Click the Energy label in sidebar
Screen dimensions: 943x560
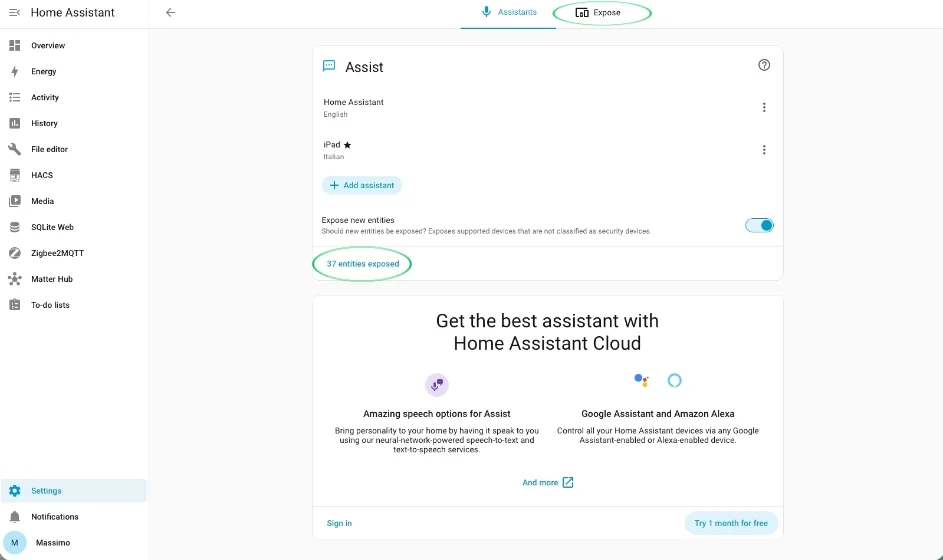[44, 71]
